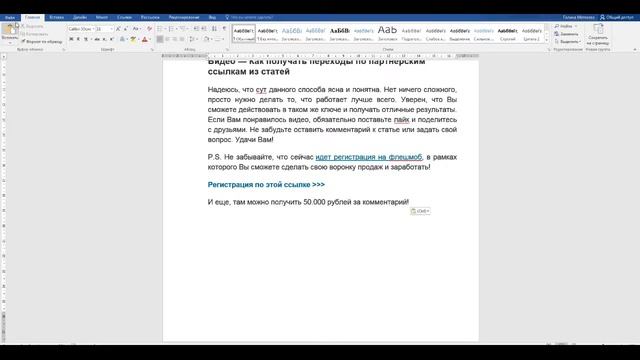640x360 pixels.
Task: Open the Clipboard pane launcher
Action: tap(64, 50)
